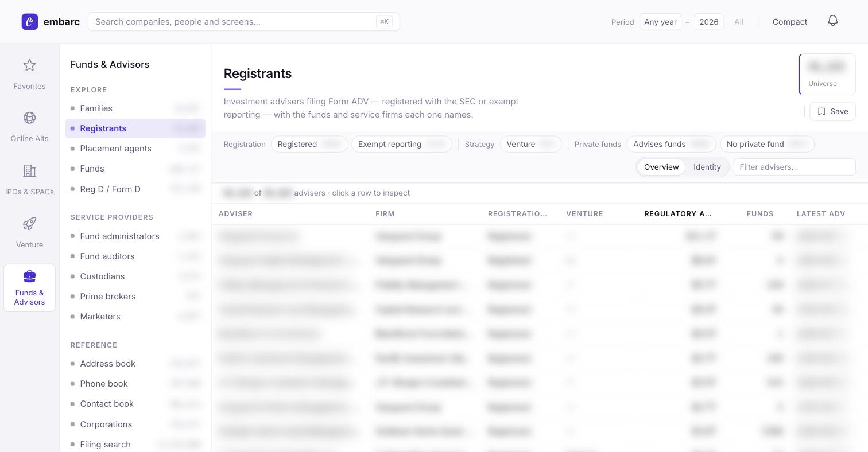
Task: Open Placement agents list
Action: 135,149
